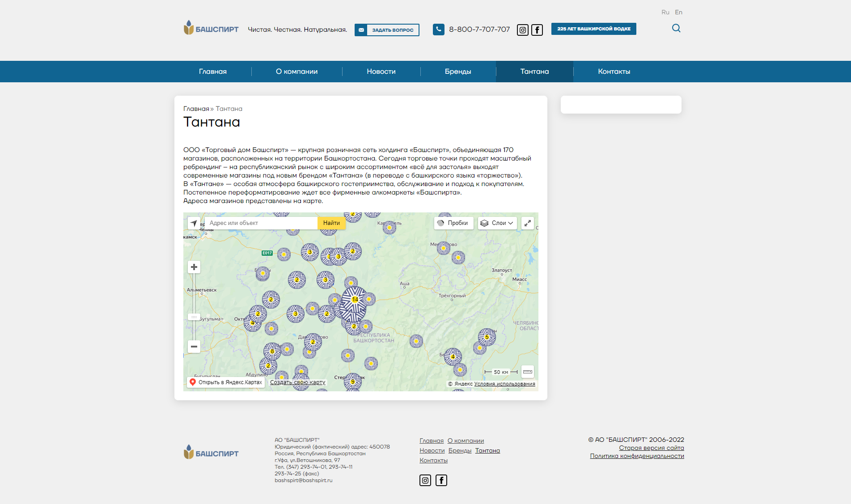Screen dimensions: 851x504
Task: Switch site language to En
Action: tap(678, 12)
